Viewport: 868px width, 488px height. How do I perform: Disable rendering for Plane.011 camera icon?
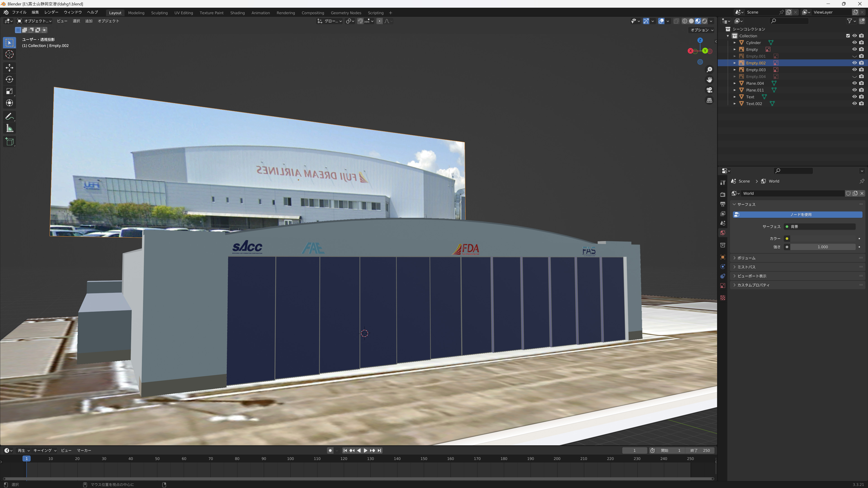pyautogui.click(x=861, y=90)
